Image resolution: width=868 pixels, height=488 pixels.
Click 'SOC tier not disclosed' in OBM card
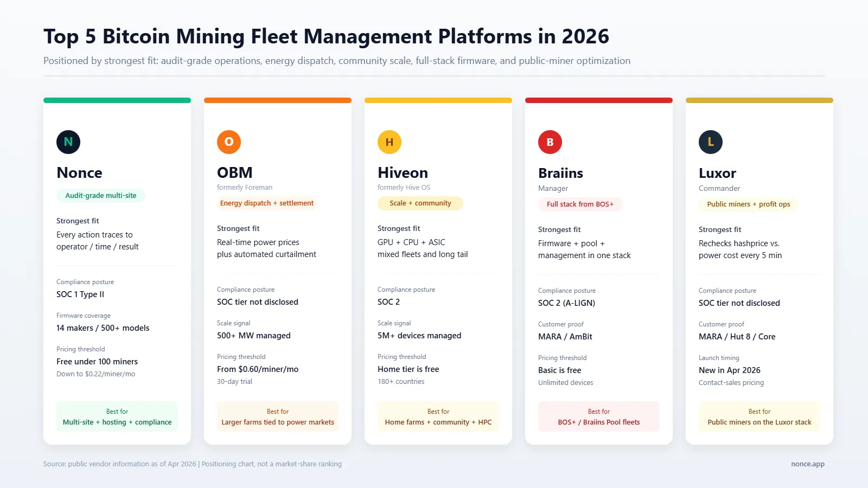[258, 302]
